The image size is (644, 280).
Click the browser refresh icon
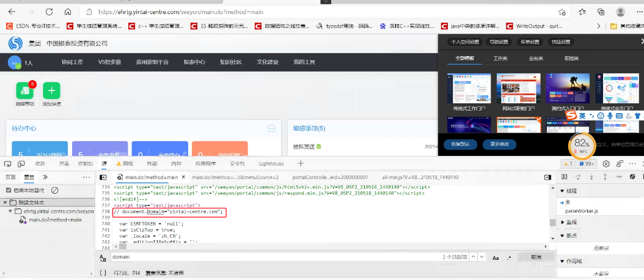[x=49, y=12]
